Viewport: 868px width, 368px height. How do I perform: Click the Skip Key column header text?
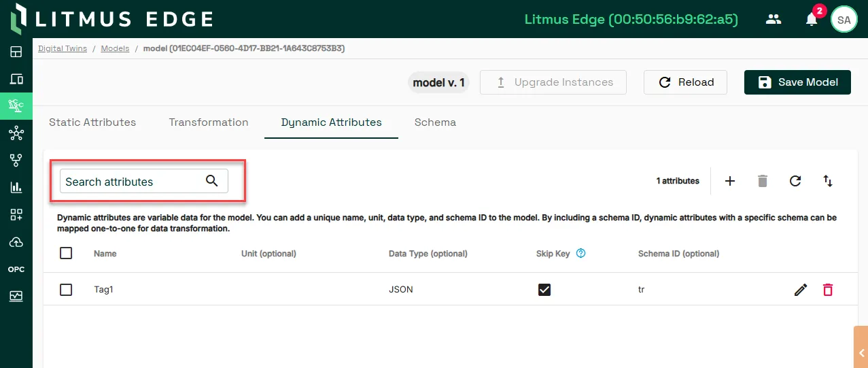pyautogui.click(x=553, y=254)
